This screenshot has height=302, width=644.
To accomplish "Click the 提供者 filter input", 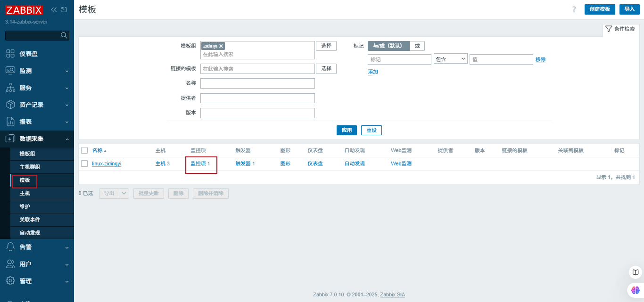I will [x=257, y=98].
